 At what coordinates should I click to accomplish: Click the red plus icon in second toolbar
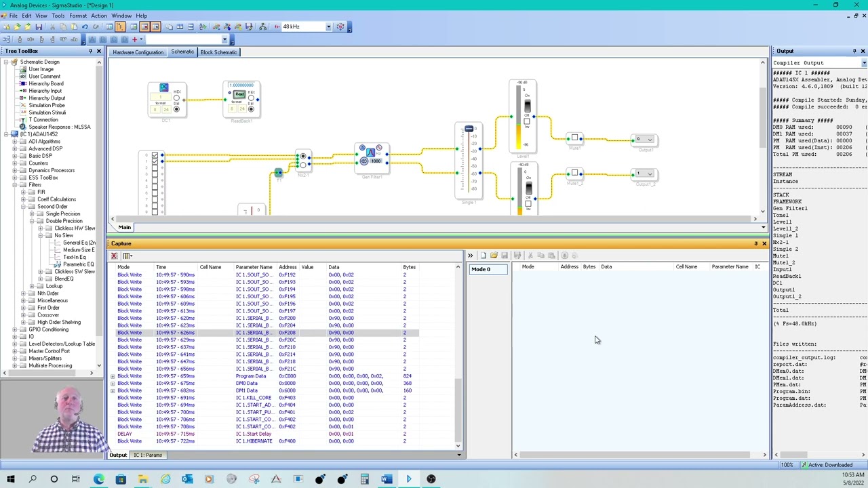[134, 39]
